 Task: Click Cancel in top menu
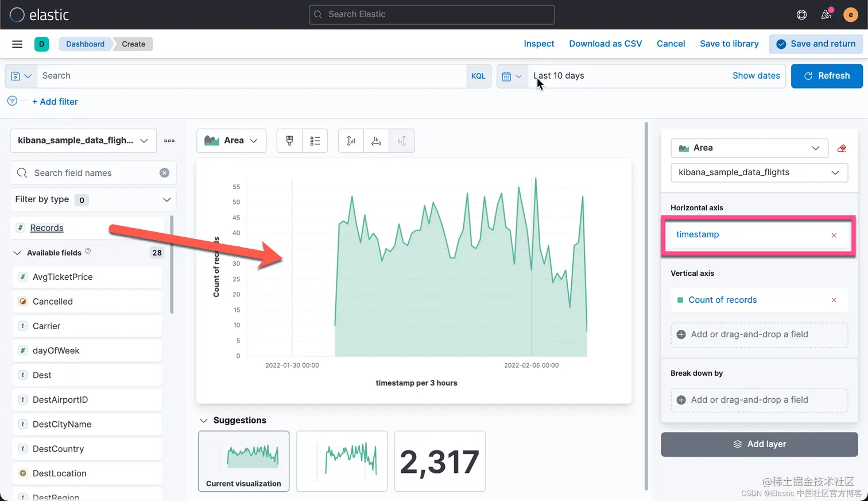pyautogui.click(x=671, y=44)
